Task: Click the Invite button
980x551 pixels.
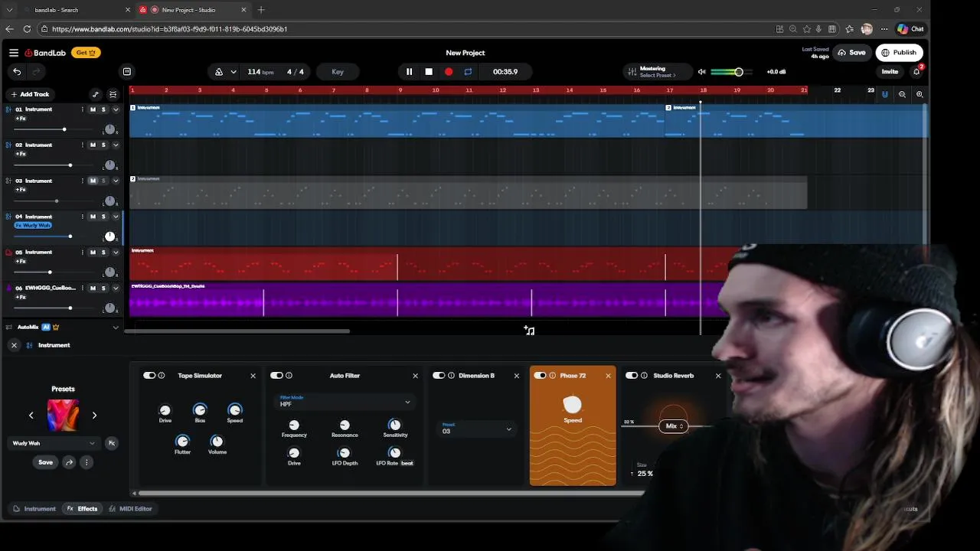Action: click(x=890, y=72)
